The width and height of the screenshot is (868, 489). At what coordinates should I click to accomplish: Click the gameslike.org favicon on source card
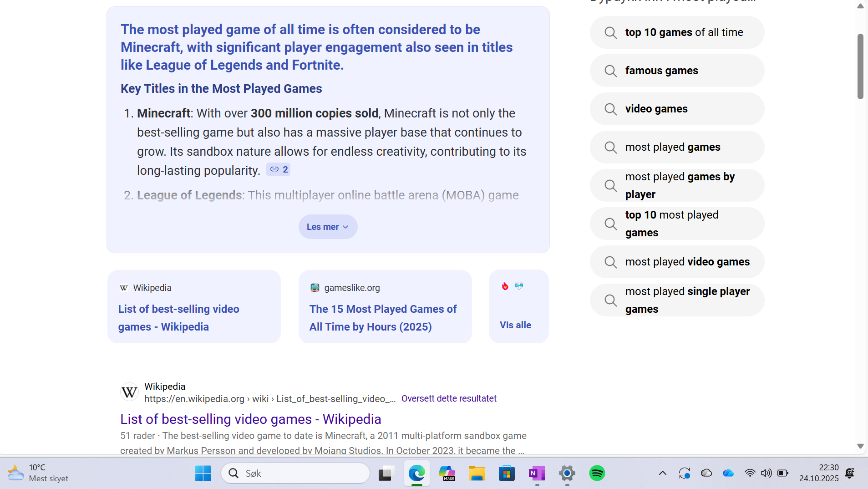tap(315, 288)
